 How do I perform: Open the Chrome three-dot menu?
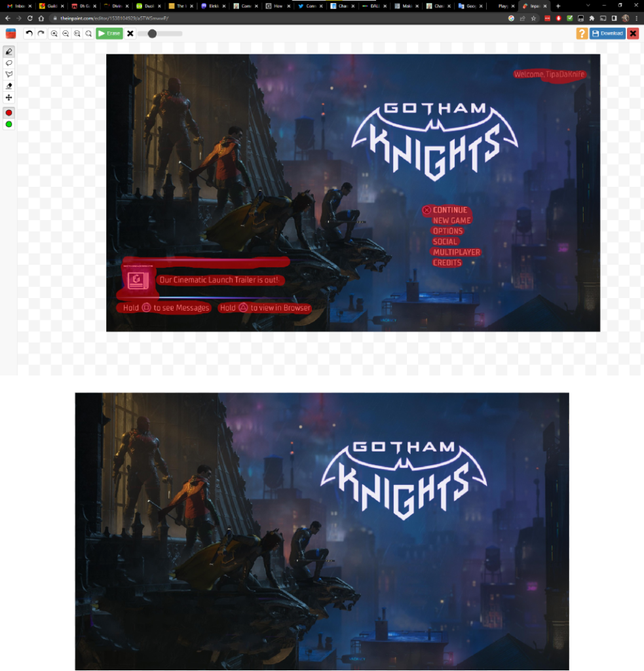click(x=637, y=18)
